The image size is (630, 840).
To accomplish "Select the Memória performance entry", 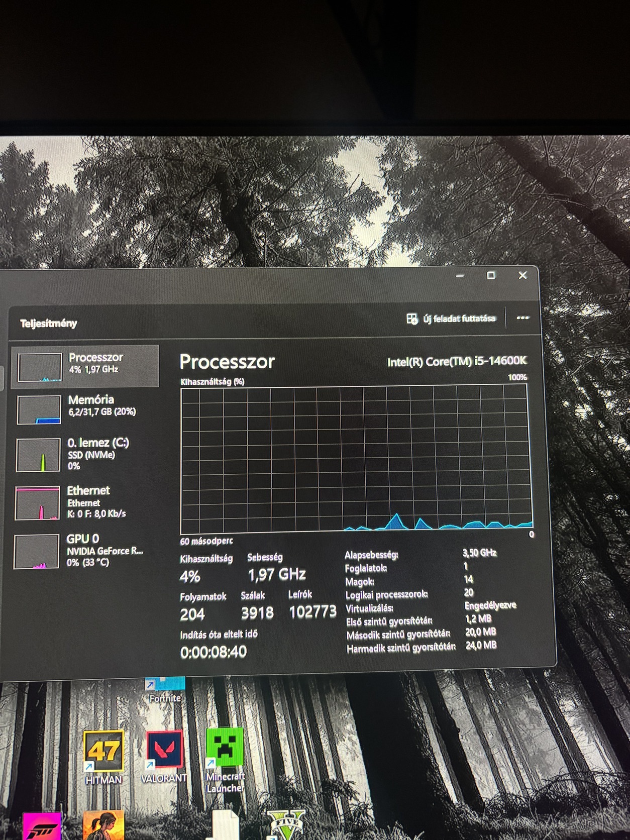I will pyautogui.click(x=85, y=408).
